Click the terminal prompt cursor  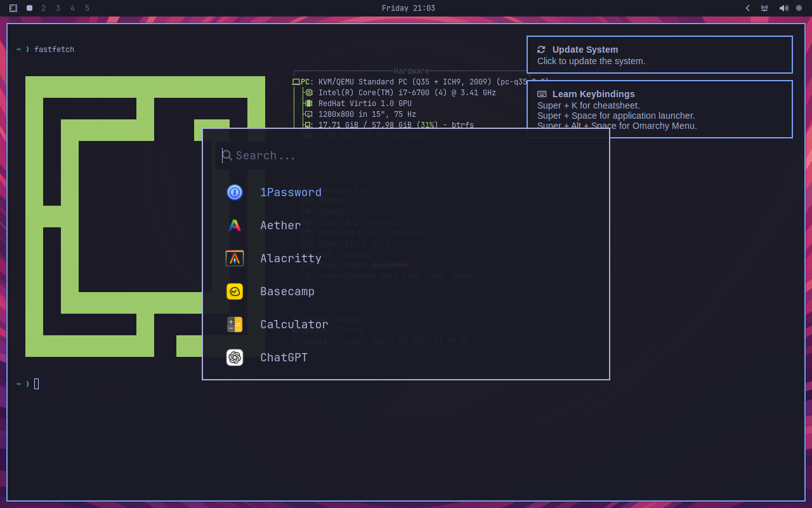pos(36,384)
